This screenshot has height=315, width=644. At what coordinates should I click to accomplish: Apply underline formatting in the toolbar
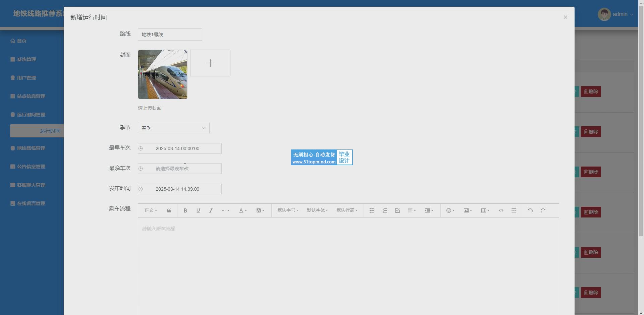point(198,210)
